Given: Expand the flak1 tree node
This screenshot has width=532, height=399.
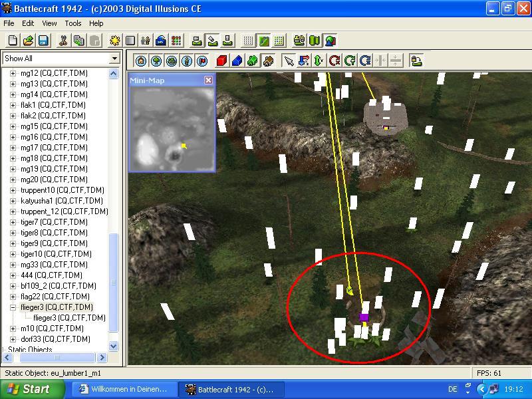Looking at the screenshot, I should [13, 105].
